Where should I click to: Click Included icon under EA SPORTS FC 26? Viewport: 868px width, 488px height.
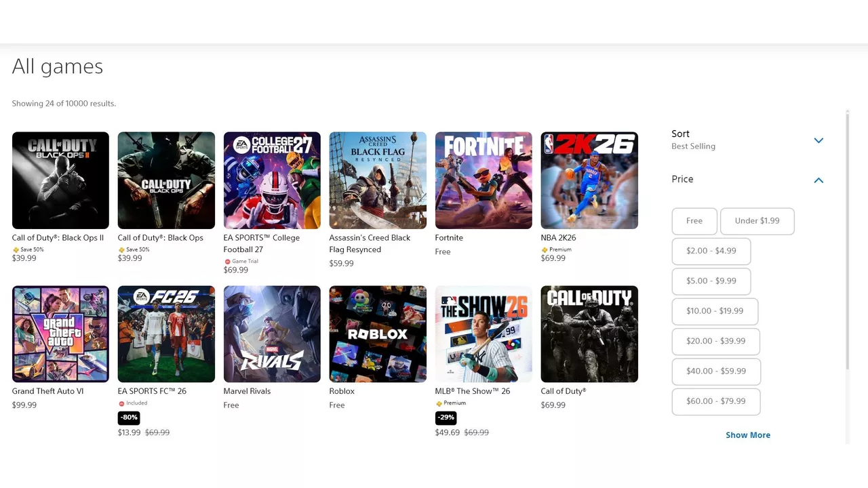click(121, 403)
